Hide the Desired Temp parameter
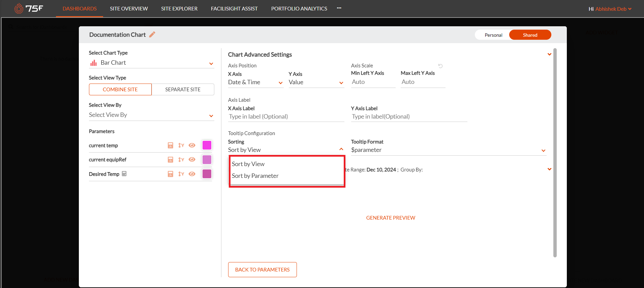This screenshot has height=288, width=644. [192, 174]
